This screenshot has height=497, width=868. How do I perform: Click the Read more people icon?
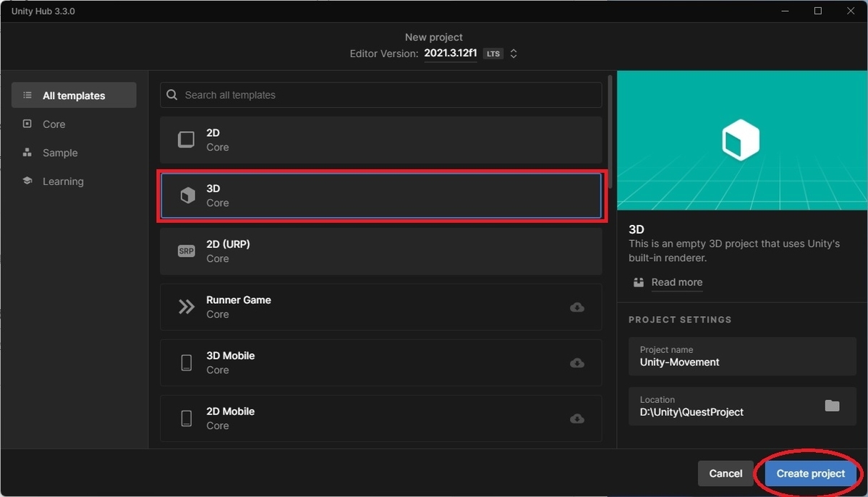pyautogui.click(x=638, y=282)
